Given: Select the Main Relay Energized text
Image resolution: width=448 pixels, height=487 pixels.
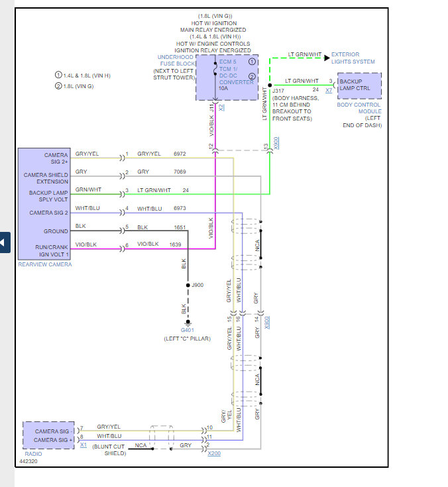Looking at the screenshot, I should click(213, 30).
